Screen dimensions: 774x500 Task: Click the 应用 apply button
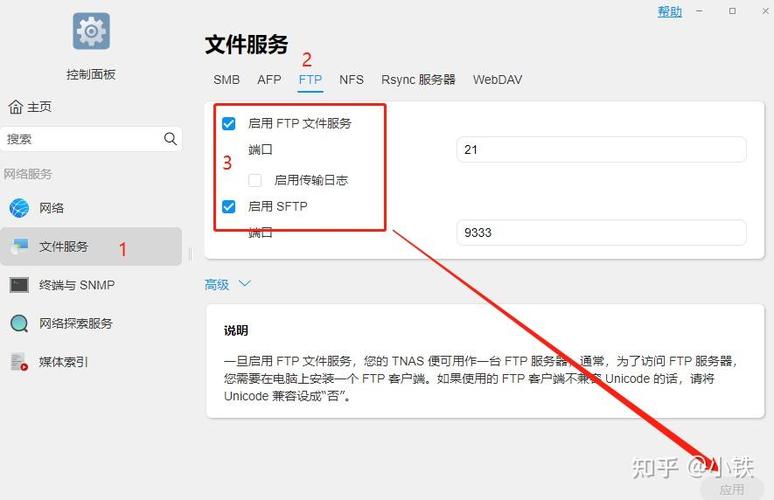click(732, 489)
